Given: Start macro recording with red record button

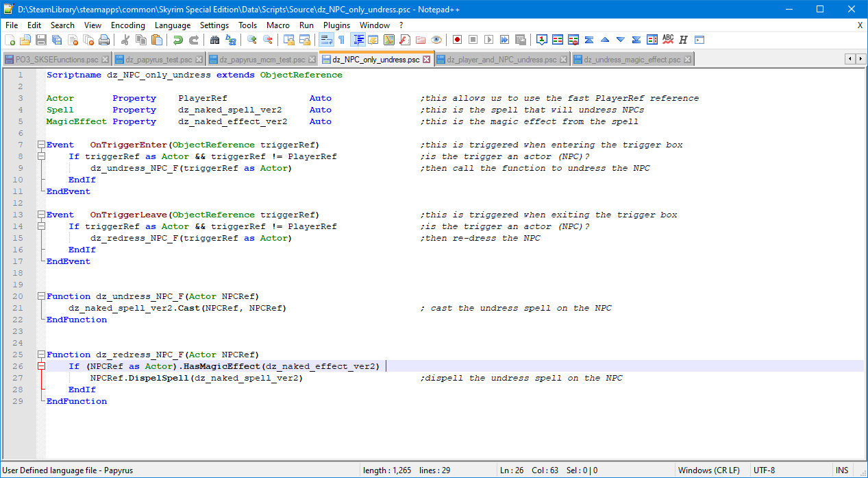Looking at the screenshot, I should click(x=457, y=40).
